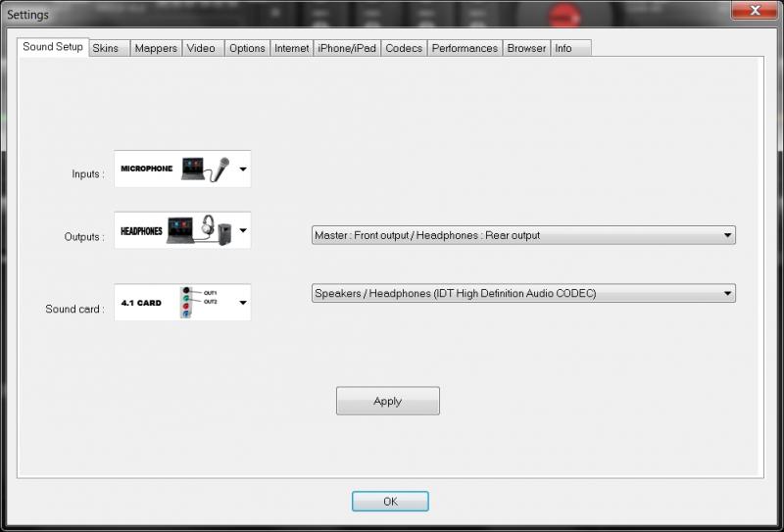Click the microphone and laptop icon in Inputs

pyautogui.click(x=206, y=169)
